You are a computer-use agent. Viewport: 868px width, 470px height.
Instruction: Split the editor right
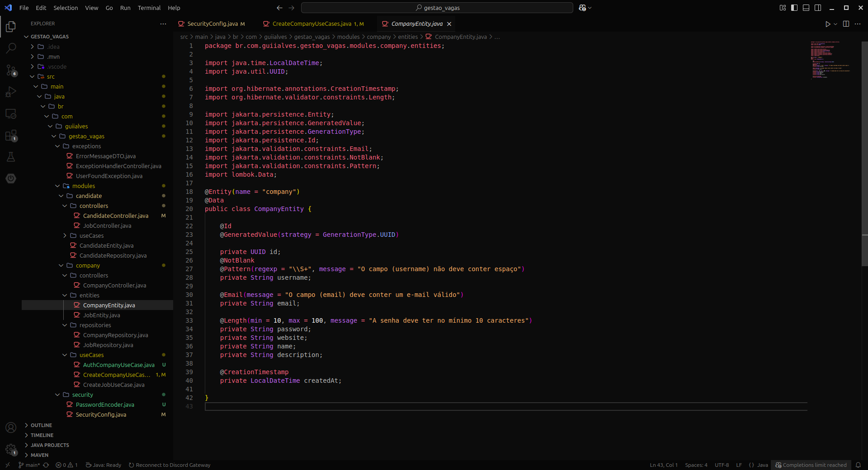[846, 24]
